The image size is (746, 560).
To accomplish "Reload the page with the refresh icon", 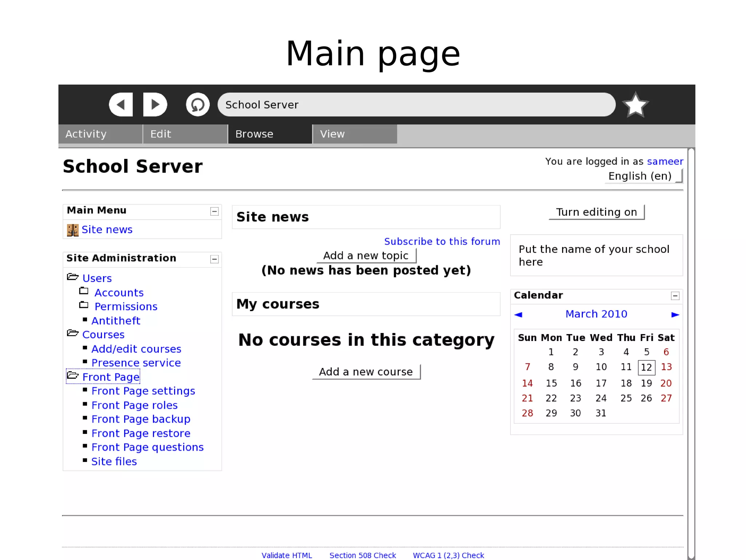I will tap(198, 105).
